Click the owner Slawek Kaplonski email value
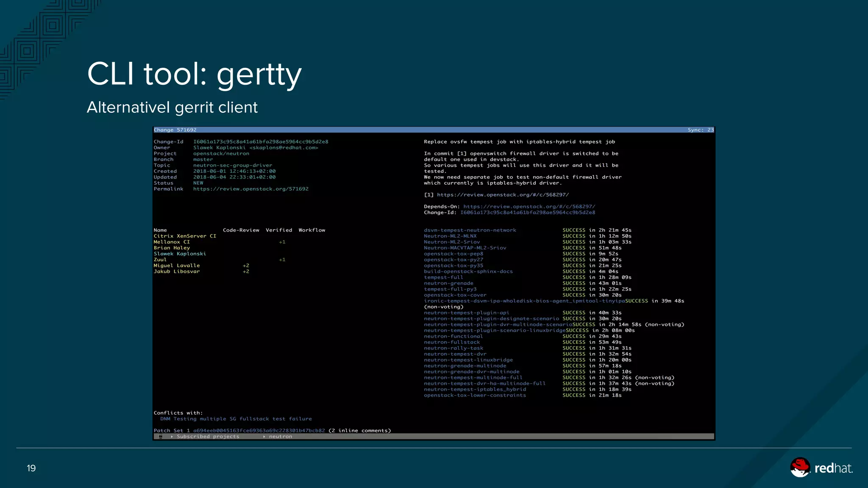The height and width of the screenshot is (488, 868). pyautogui.click(x=256, y=148)
